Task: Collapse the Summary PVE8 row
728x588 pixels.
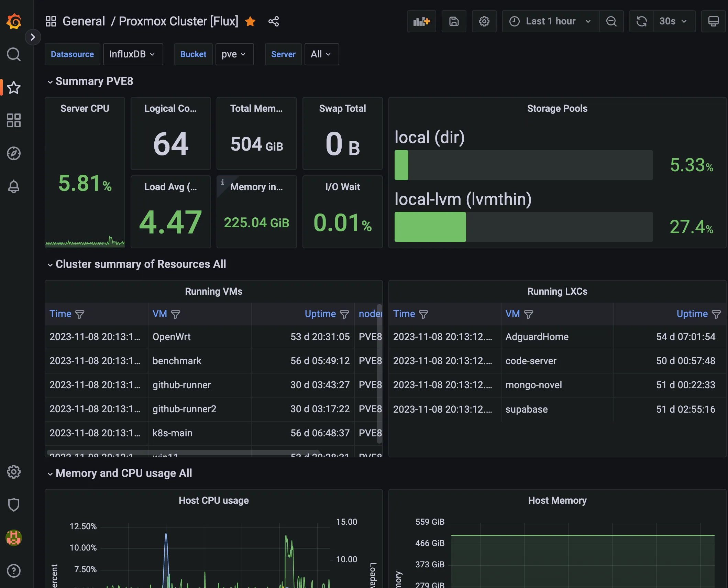Action: pos(90,81)
